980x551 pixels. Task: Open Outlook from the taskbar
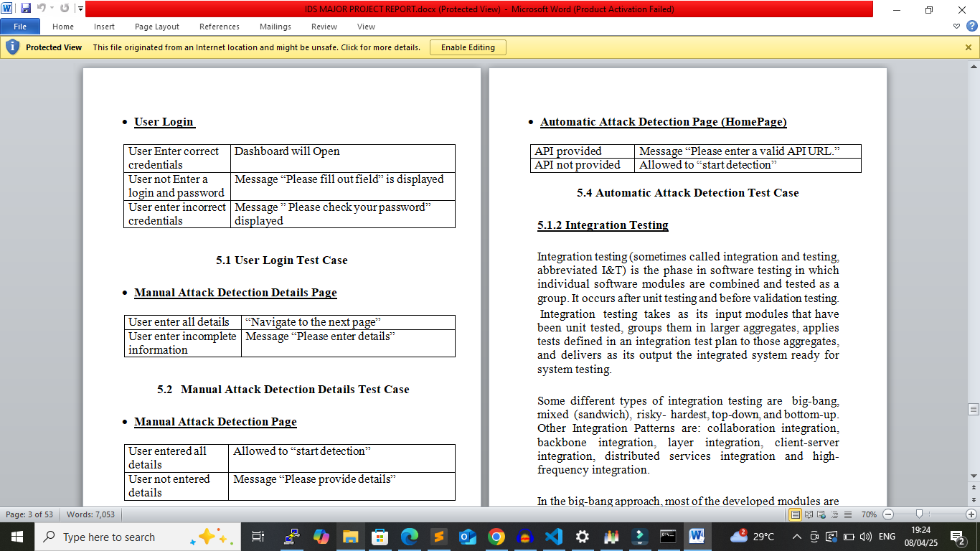point(467,537)
